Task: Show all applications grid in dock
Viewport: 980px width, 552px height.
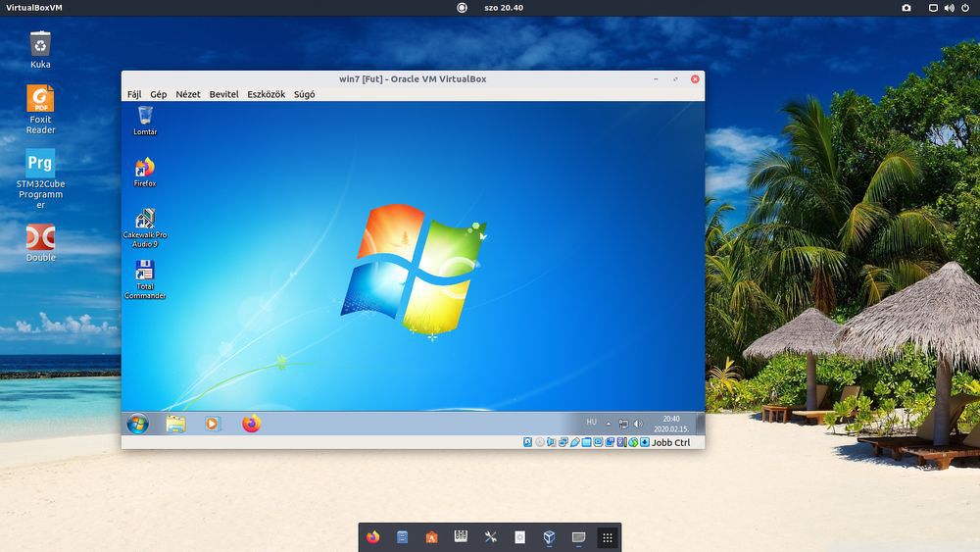Action: point(608,537)
